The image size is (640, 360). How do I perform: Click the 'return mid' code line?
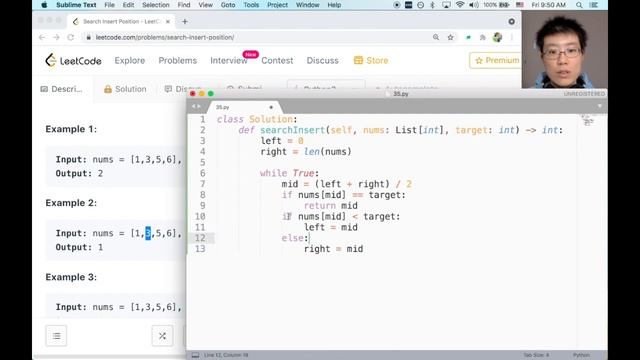click(331, 206)
